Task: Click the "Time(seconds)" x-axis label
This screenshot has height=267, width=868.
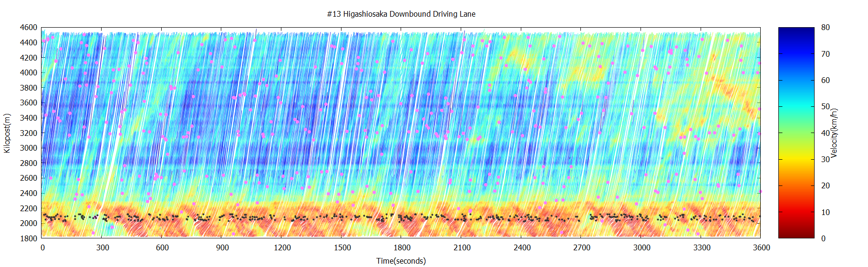Action: point(401,261)
